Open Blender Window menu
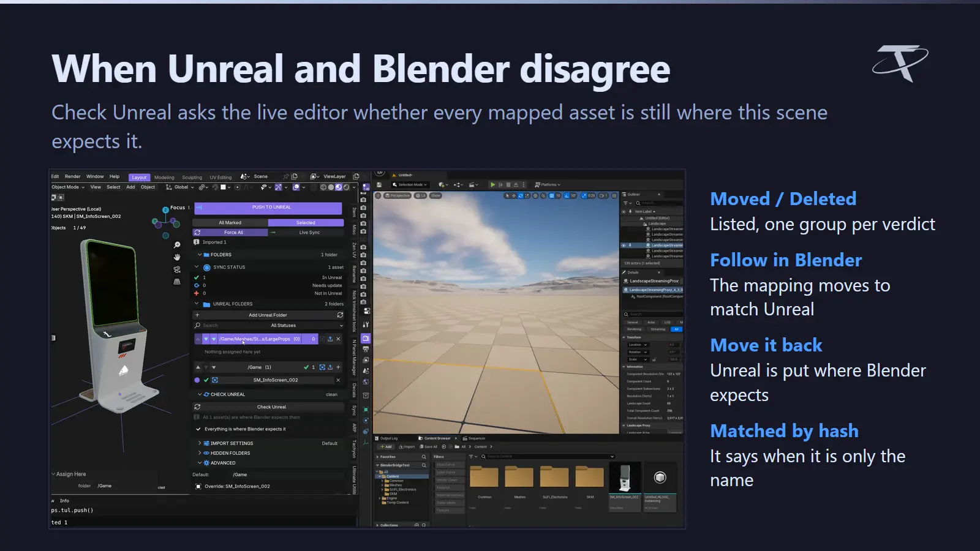 point(95,176)
